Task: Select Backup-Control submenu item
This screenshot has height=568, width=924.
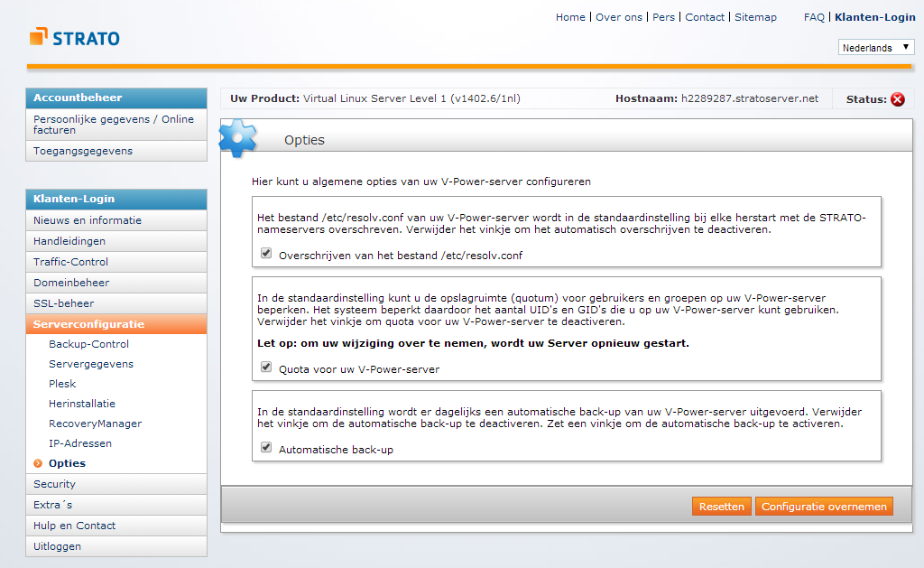Action: coord(88,344)
